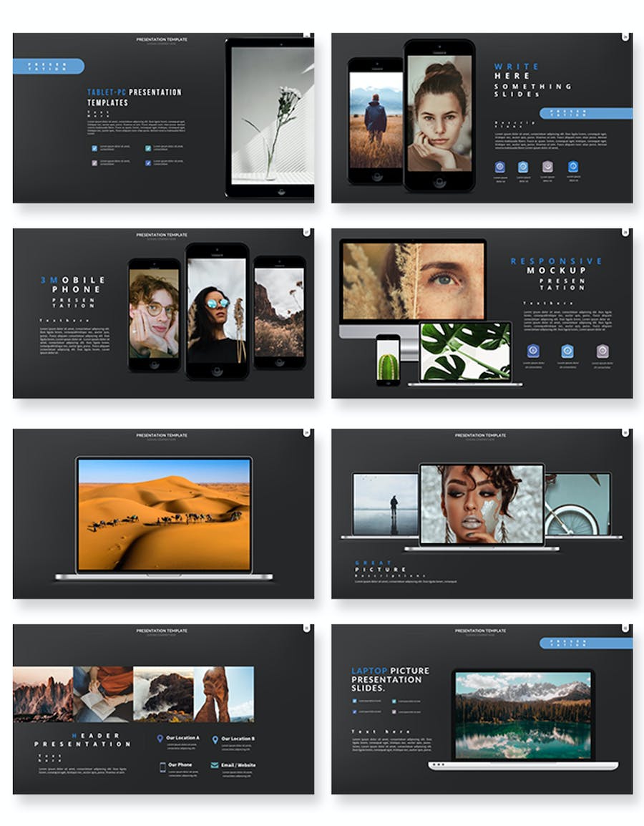Click the first blue icon in Responsive Mockup slide
644x826 pixels.
pyautogui.click(x=533, y=351)
